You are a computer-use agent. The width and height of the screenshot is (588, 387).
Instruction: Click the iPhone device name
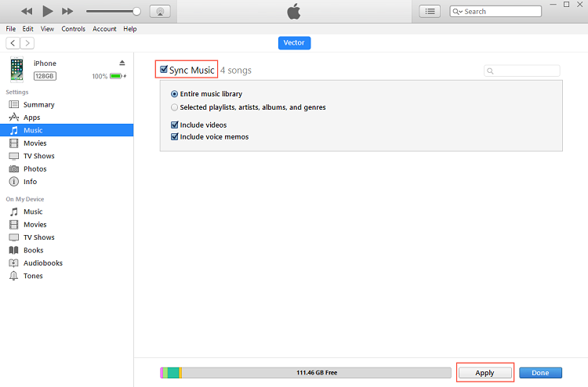tap(45, 63)
